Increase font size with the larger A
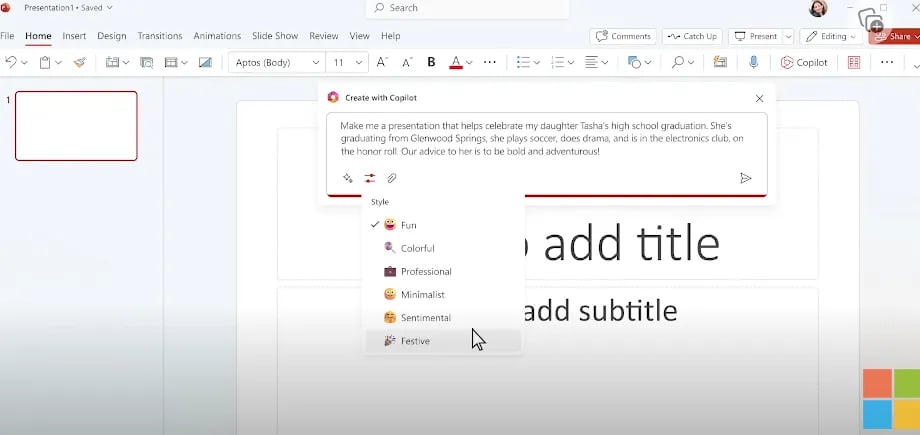The image size is (920, 435). [382, 62]
